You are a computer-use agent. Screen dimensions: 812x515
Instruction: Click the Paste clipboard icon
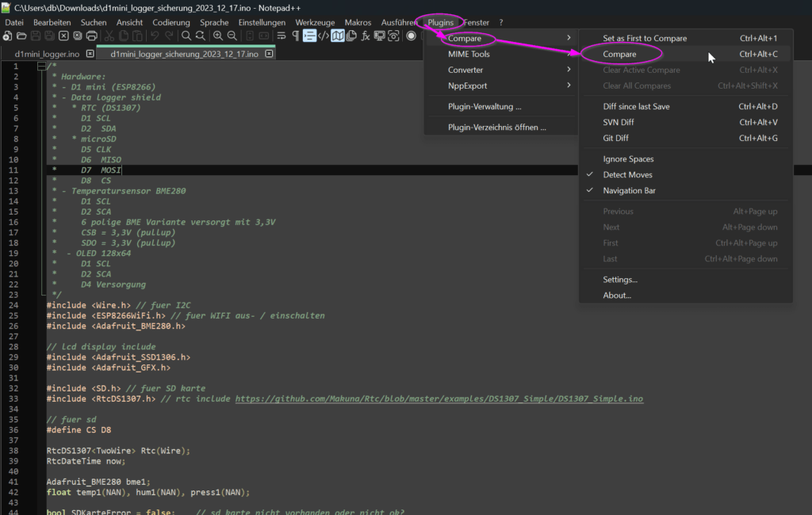pyautogui.click(x=137, y=36)
